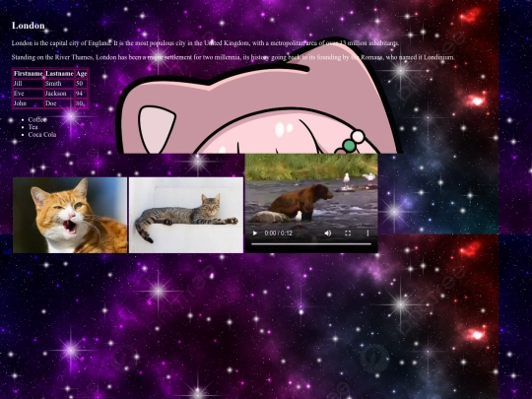Image resolution: width=532 pixels, height=399 pixels.
Task: Mute the bear video audio
Action: pyautogui.click(x=328, y=233)
